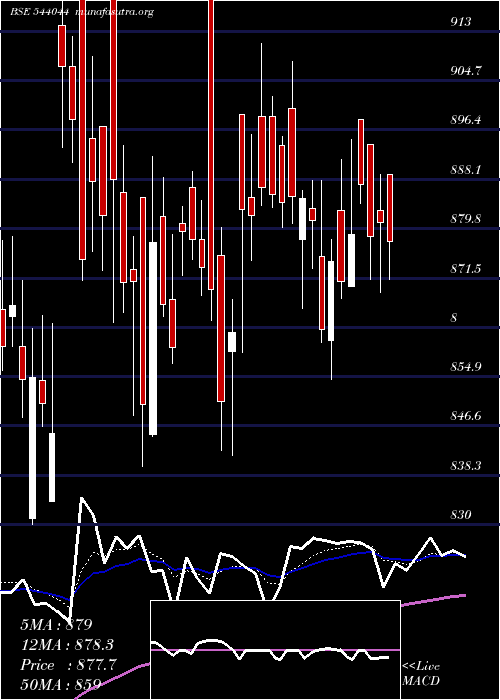500x700 pixels.
Task: Click the 12MA : 878.3 readout
Action: point(67,645)
